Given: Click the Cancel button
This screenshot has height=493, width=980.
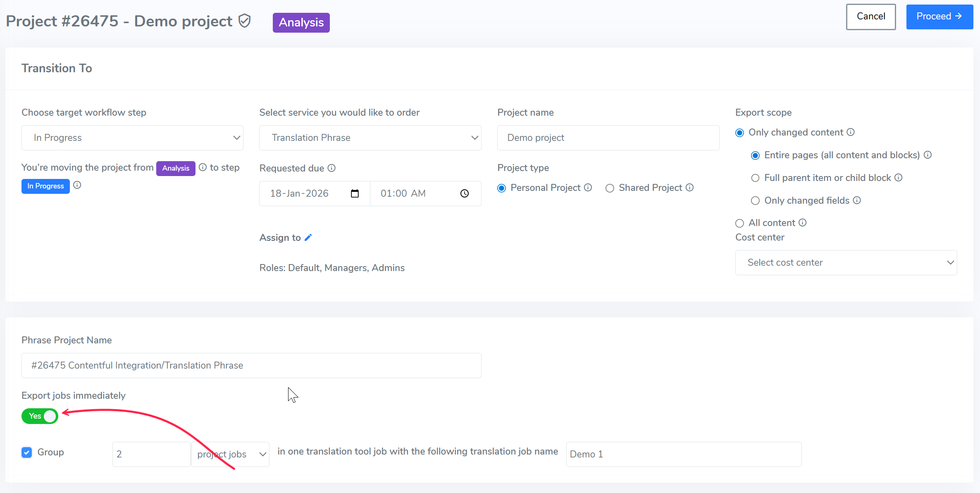Looking at the screenshot, I should click(870, 17).
